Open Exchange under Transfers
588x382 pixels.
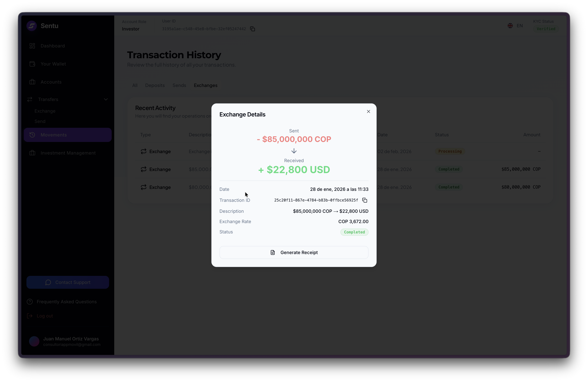[45, 111]
